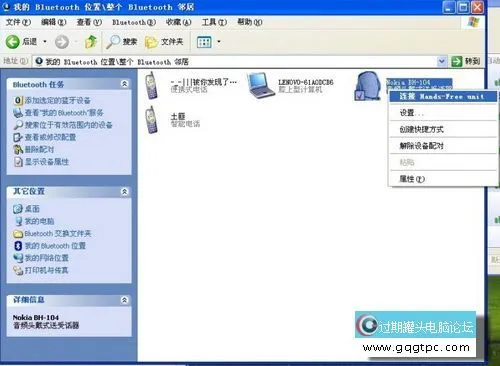Click the 桌面 (Desktop) link
Image resolution: width=500 pixels, height=366 pixels.
pos(32,209)
